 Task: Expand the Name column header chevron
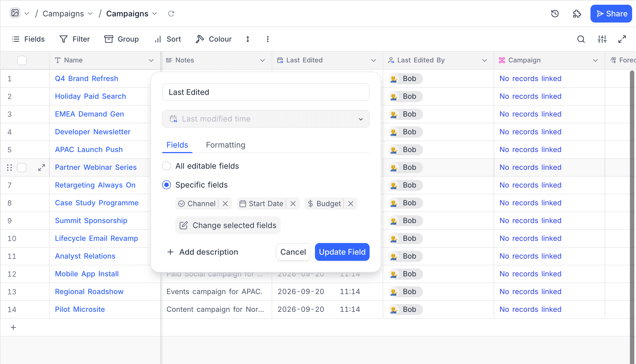[x=151, y=60]
